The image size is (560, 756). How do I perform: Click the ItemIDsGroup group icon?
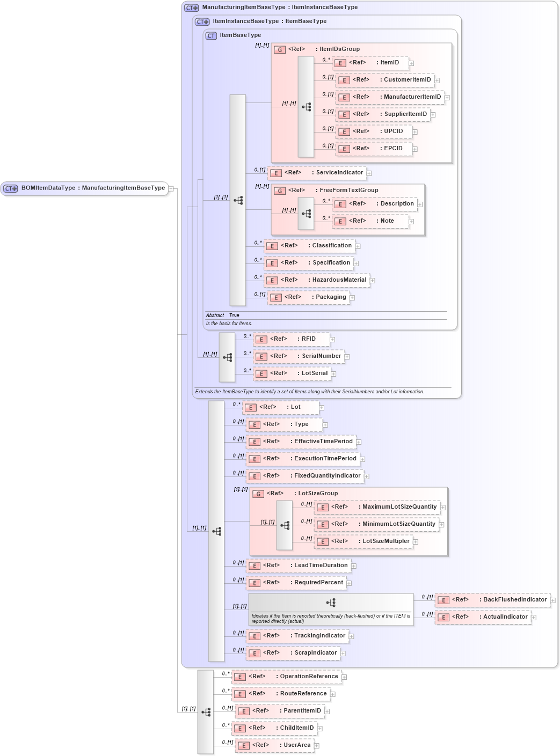(279, 49)
